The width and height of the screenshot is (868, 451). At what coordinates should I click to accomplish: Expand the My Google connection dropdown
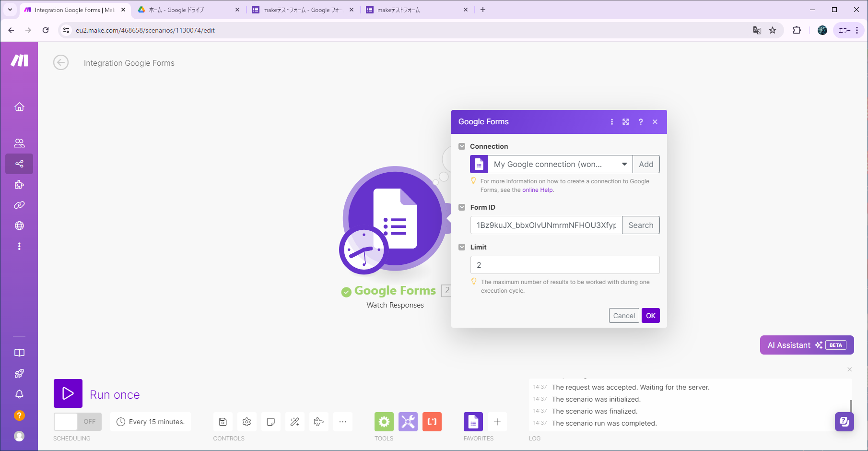624,164
